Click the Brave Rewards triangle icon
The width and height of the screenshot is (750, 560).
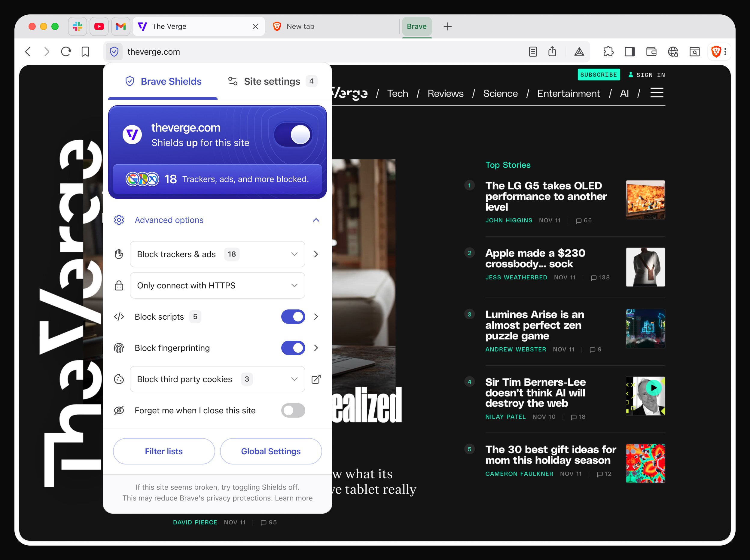pos(579,52)
